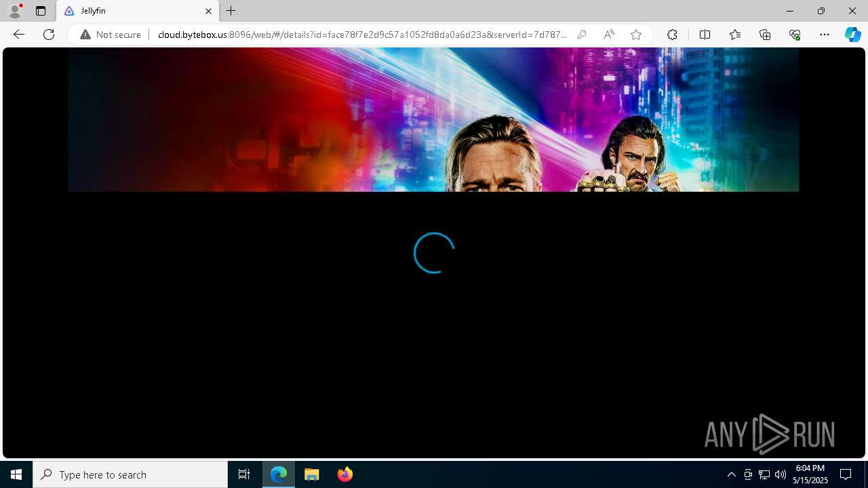Open the volume speaker tray icon
The image size is (868, 488).
coord(781,474)
